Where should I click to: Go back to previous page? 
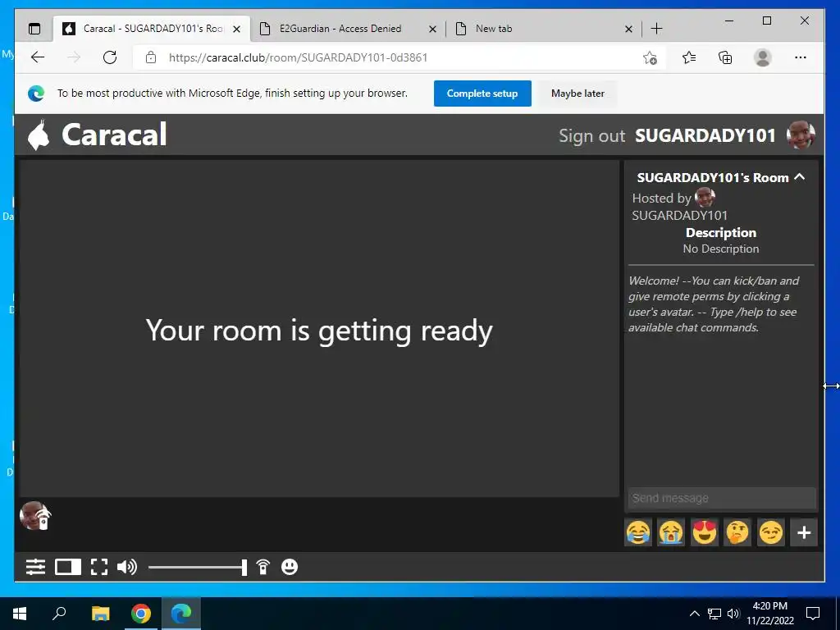pos(38,57)
